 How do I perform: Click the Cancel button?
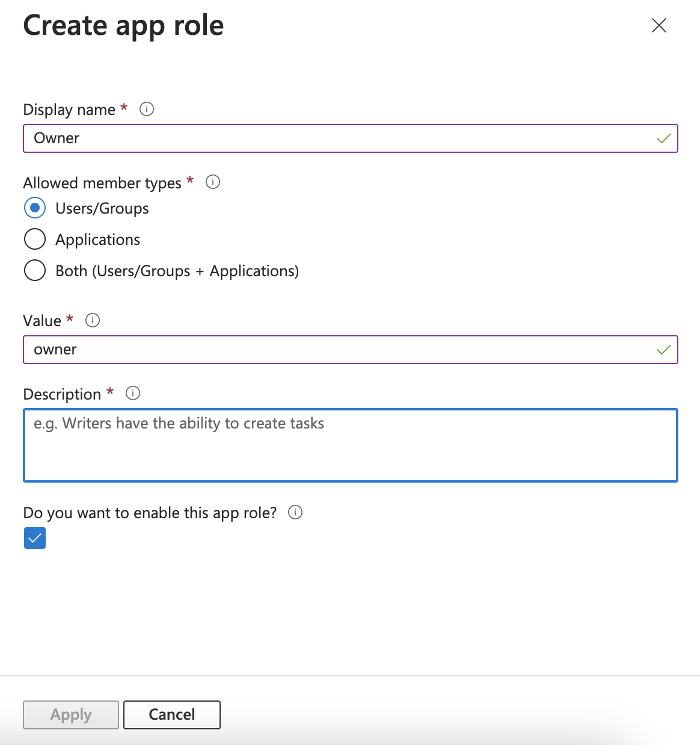tap(171, 714)
